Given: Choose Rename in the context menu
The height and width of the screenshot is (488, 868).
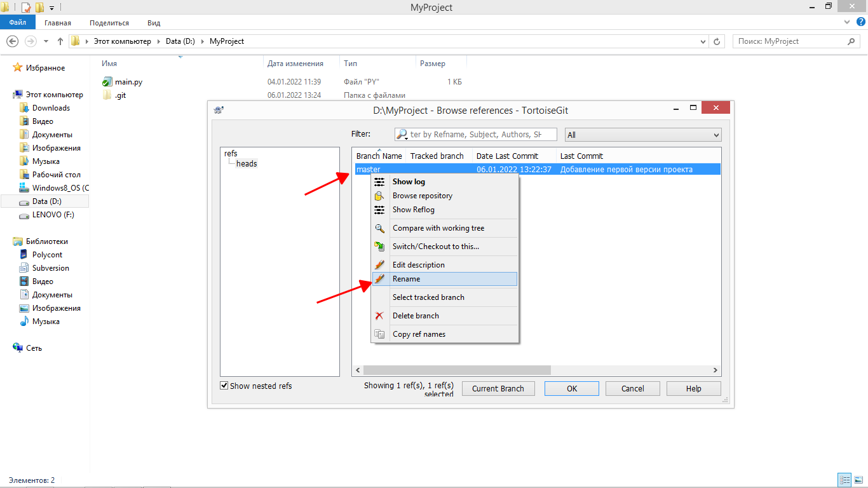Looking at the screenshot, I should pos(445,279).
